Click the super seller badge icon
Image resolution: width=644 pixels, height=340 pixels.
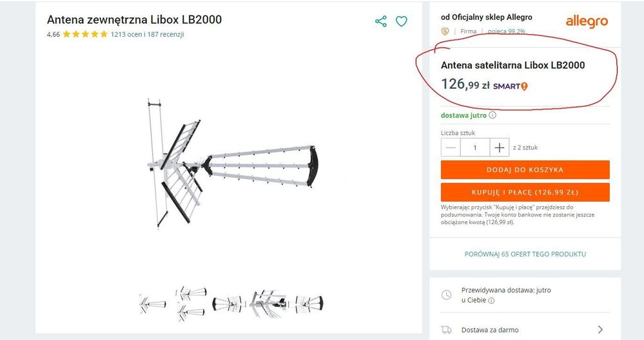pyautogui.click(x=445, y=32)
